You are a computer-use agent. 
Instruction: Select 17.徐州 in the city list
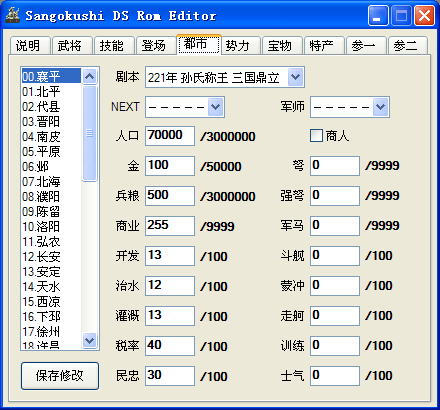coord(51,331)
